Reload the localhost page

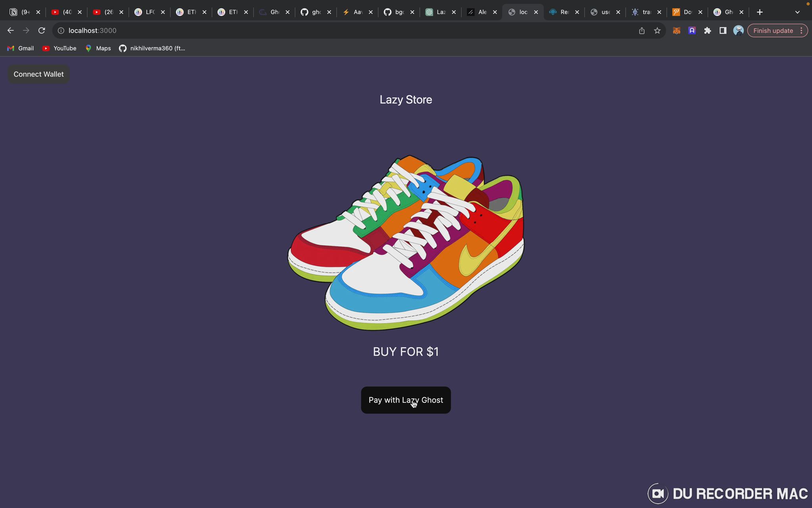tap(42, 31)
